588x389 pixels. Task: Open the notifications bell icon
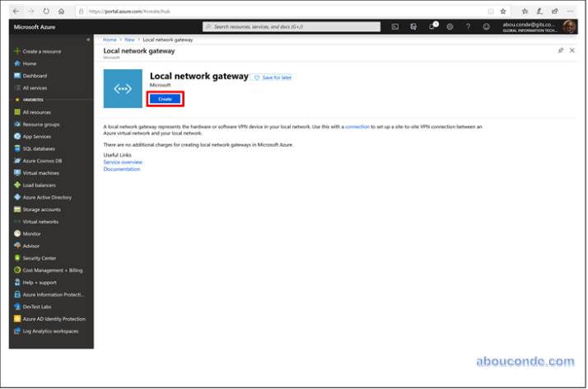point(432,27)
